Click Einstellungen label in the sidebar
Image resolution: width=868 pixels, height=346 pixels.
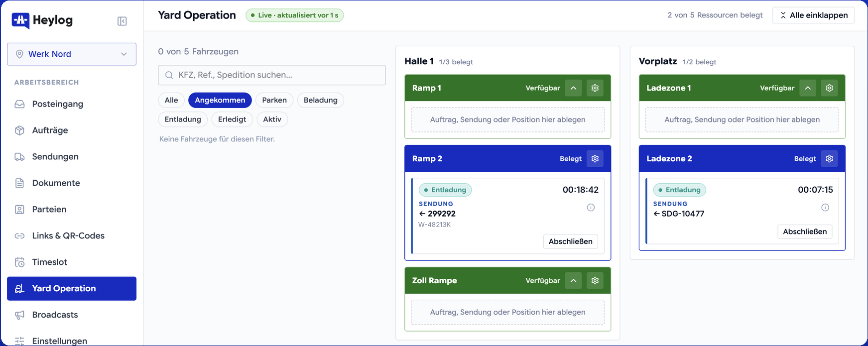[x=60, y=341]
